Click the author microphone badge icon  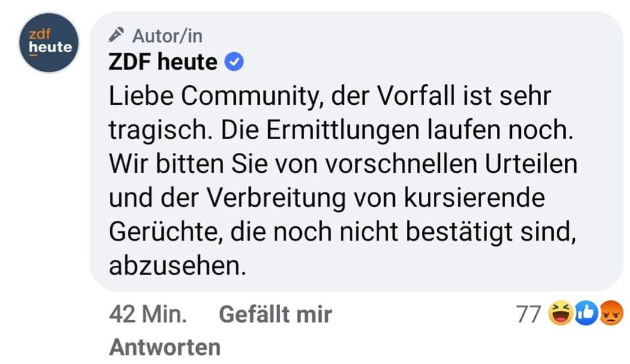[x=116, y=35]
